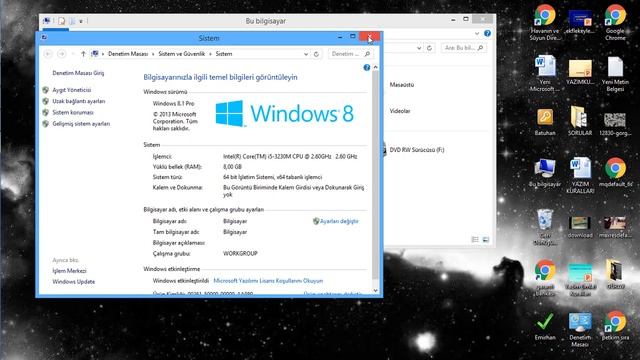The image size is (640, 360).
Task: Open Windows Update link
Action: coord(73,282)
